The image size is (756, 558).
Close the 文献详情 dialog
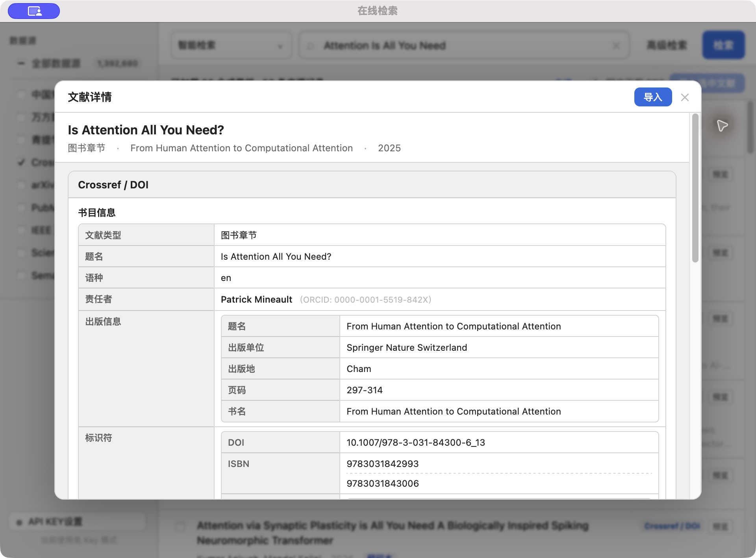[x=685, y=97]
